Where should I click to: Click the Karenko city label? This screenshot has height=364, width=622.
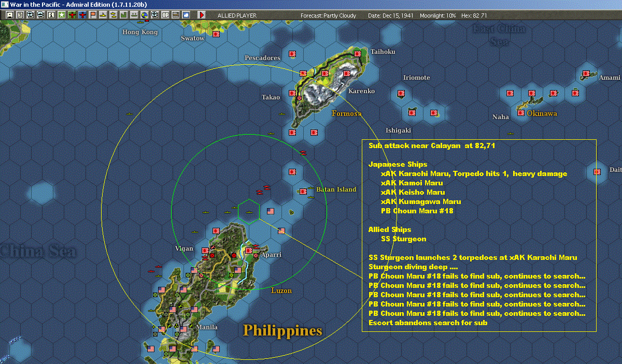point(362,91)
